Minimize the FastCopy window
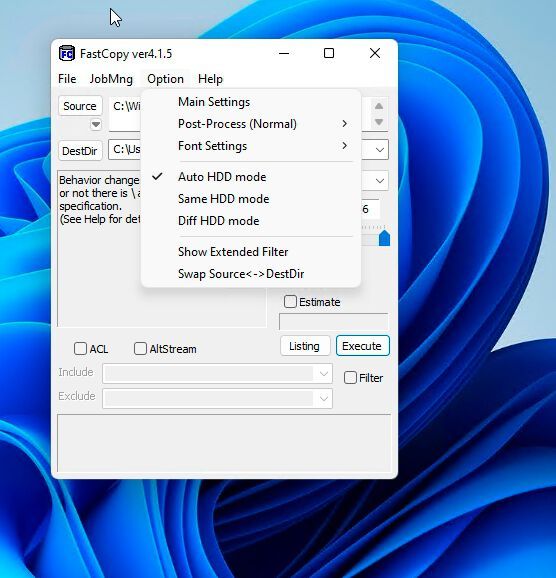Image resolution: width=556 pixels, height=578 pixels. [x=284, y=54]
